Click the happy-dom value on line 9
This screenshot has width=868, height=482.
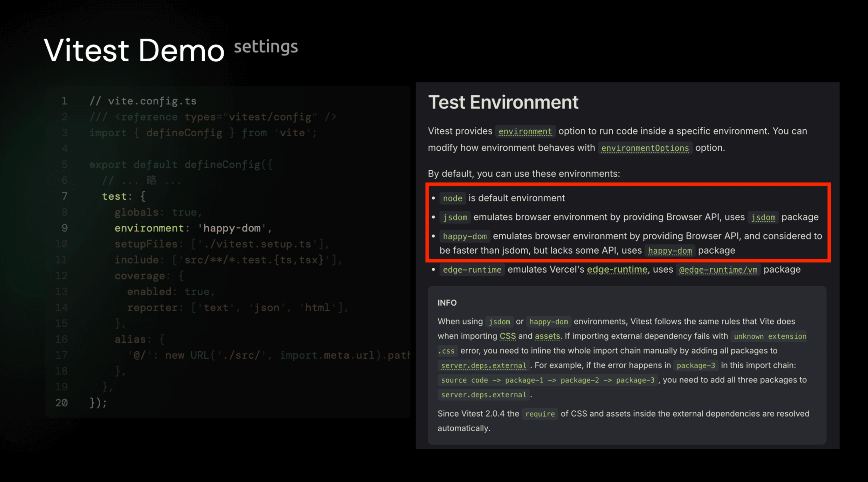click(x=232, y=228)
